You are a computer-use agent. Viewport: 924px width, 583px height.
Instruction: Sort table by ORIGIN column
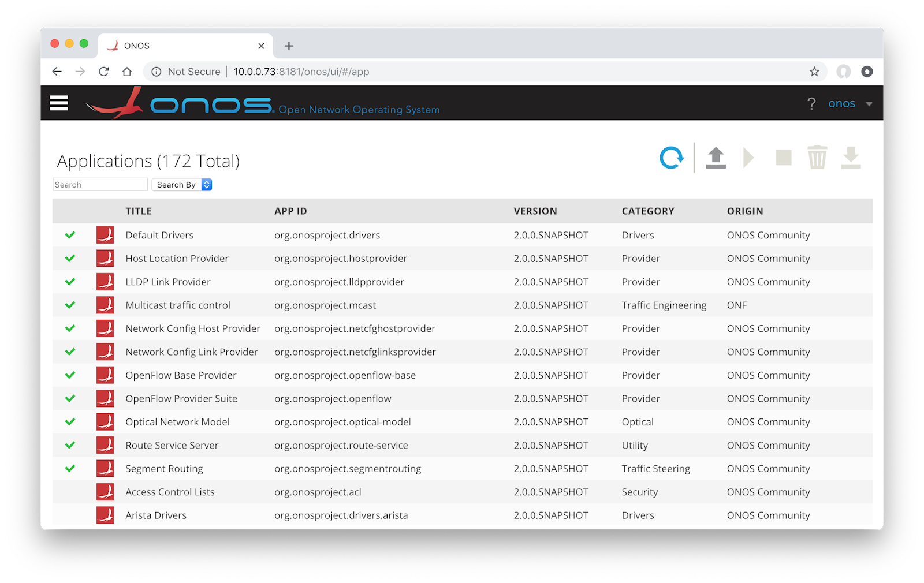pyautogui.click(x=745, y=211)
